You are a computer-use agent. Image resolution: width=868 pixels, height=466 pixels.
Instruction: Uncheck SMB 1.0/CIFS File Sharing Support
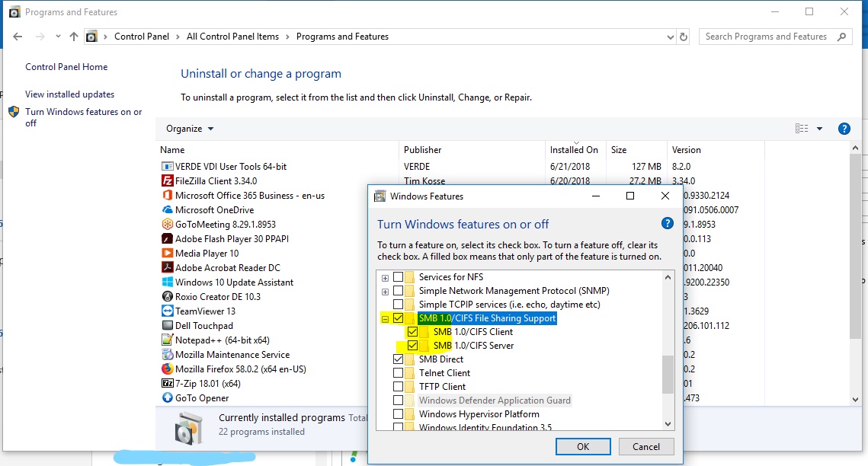[x=398, y=318]
